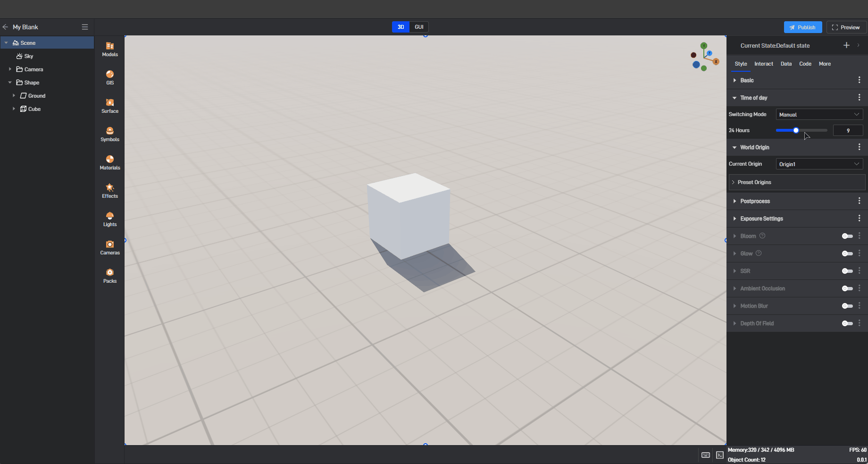868x464 pixels.
Task: Collapse the Time of day section
Action: click(x=734, y=98)
